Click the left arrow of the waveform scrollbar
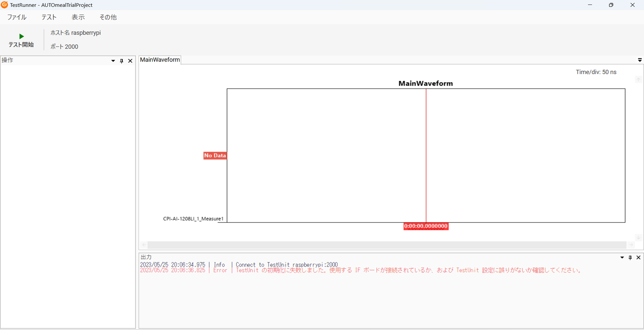The image size is (644, 330). [144, 245]
